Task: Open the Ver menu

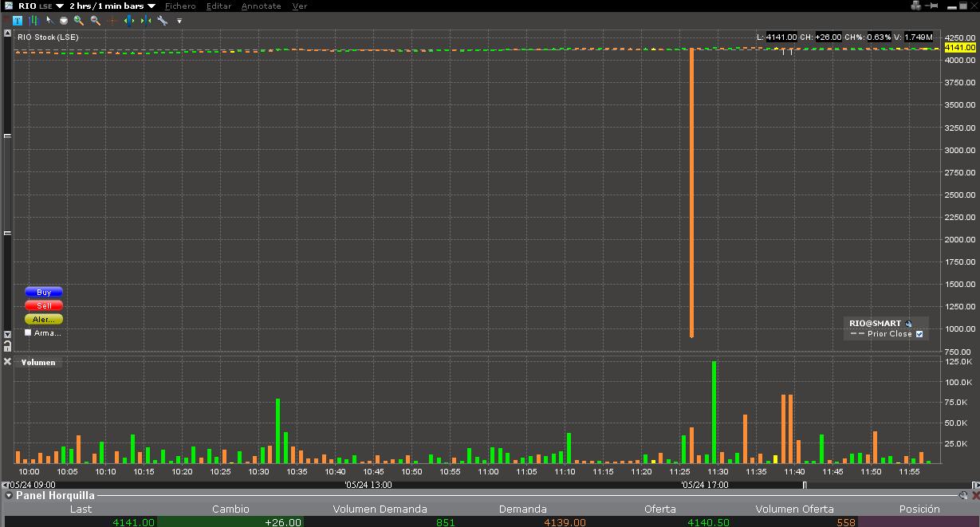Action: 300,6
